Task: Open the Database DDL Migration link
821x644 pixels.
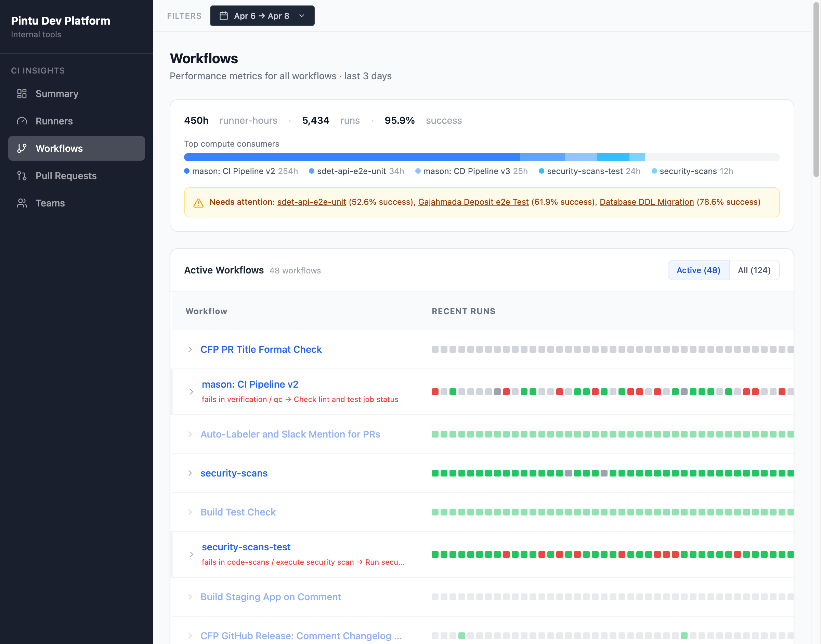Action: click(646, 202)
